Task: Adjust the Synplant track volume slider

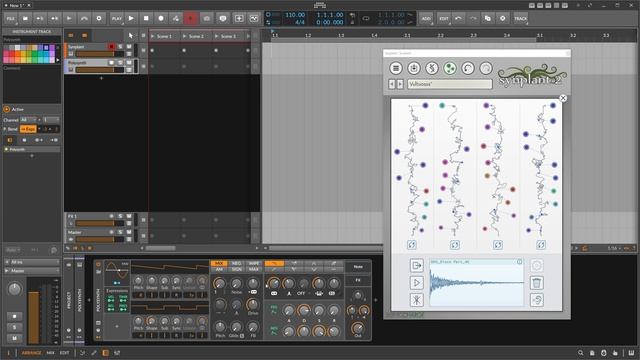Action: point(100,54)
